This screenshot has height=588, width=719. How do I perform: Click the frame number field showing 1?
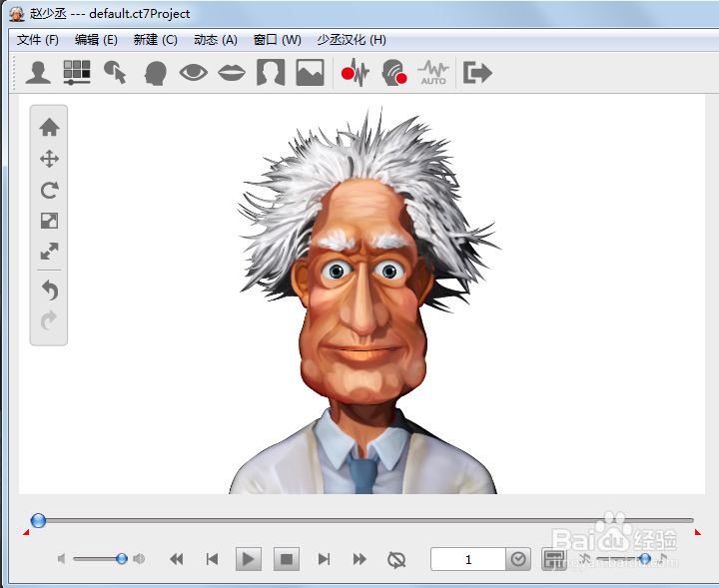[x=468, y=559]
